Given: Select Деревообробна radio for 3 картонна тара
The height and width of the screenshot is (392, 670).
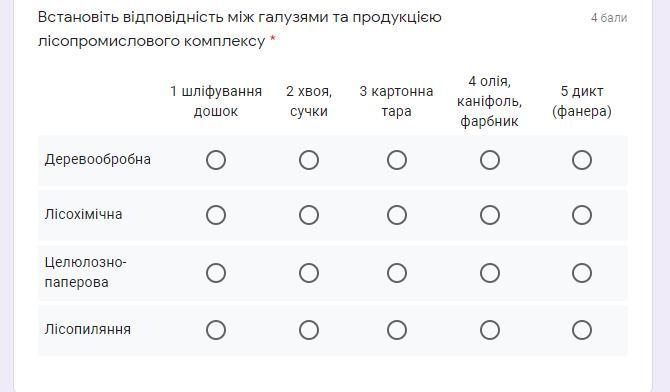Looking at the screenshot, I should click(x=397, y=160).
